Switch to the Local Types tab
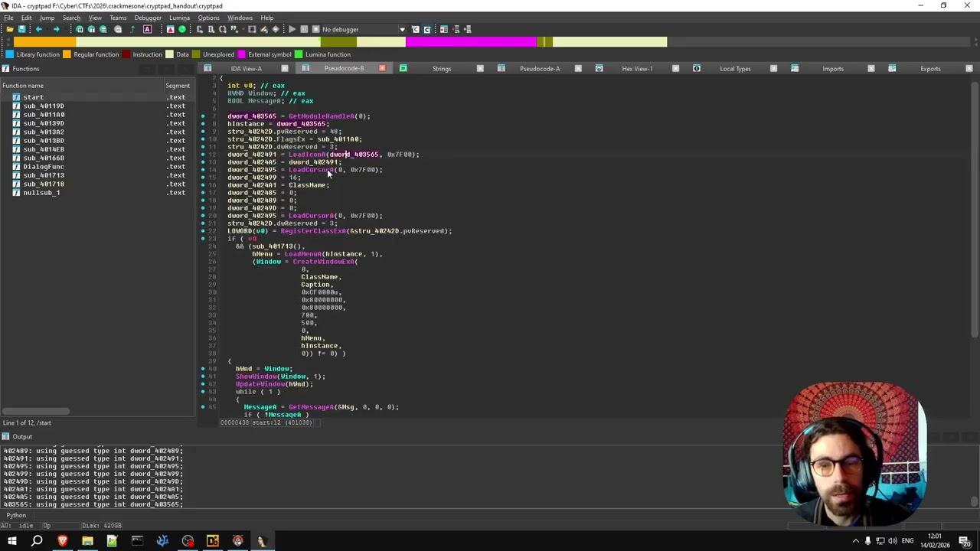The width and height of the screenshot is (980, 551). pos(735,69)
